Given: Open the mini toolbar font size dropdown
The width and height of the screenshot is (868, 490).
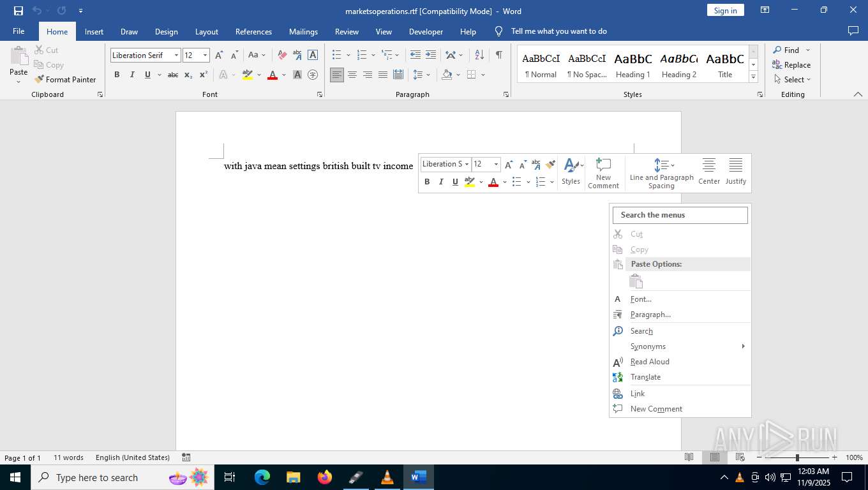Looking at the screenshot, I should pos(496,164).
